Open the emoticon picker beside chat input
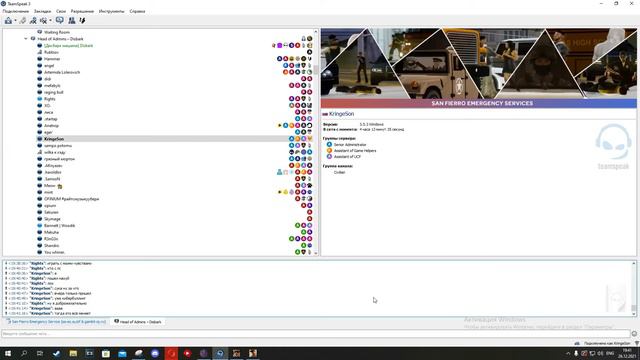This screenshot has height=360, width=640. click(x=634, y=334)
